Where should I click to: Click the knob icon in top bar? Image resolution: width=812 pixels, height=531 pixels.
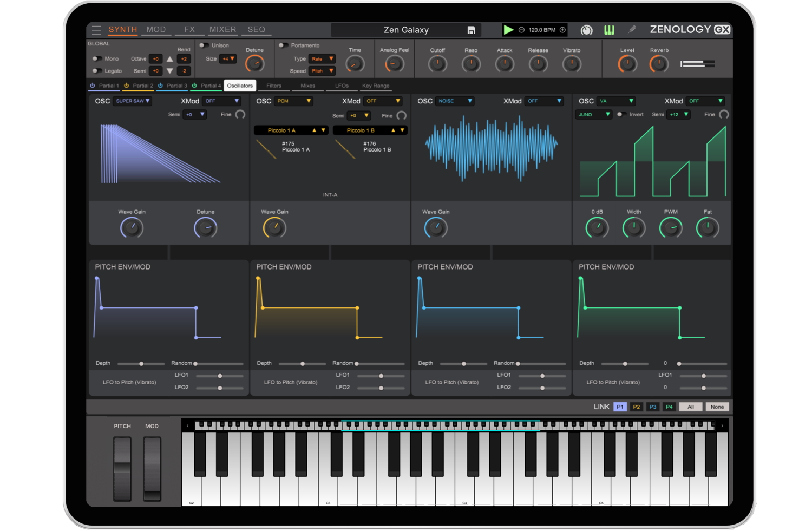tap(586, 30)
